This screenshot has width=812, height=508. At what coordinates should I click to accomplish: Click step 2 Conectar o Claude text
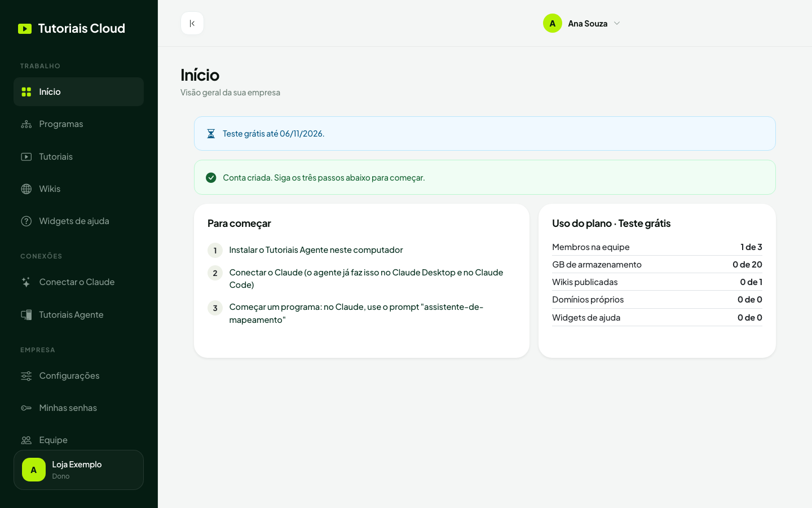pos(366,279)
